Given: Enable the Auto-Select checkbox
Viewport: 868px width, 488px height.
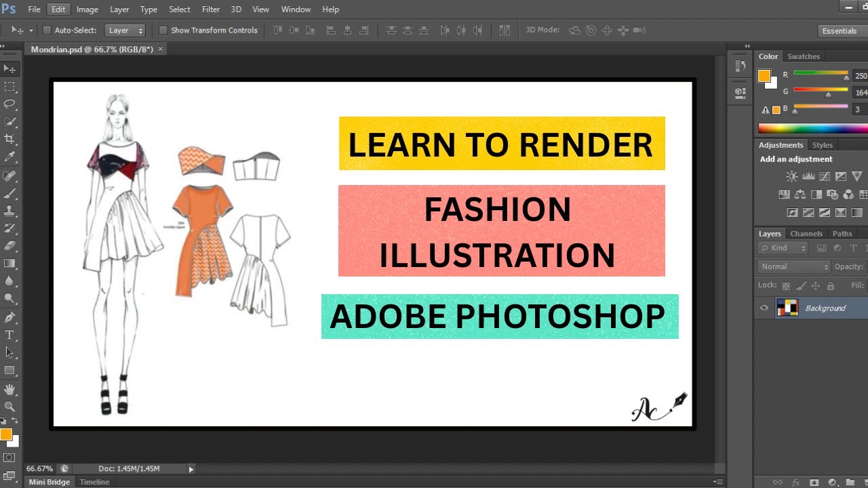Looking at the screenshot, I should 47,30.
